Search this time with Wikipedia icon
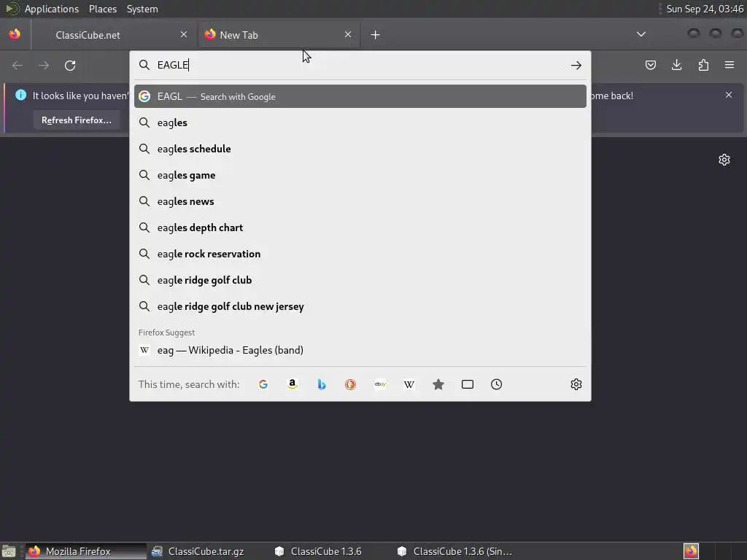 coord(409,384)
